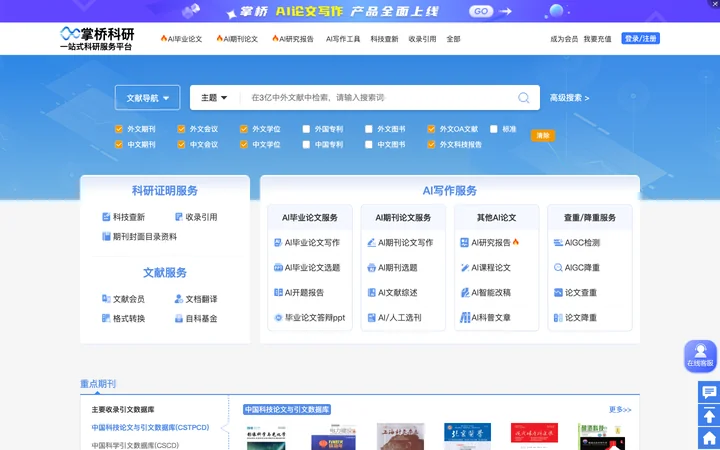Open 格式转换 service

pos(123,318)
